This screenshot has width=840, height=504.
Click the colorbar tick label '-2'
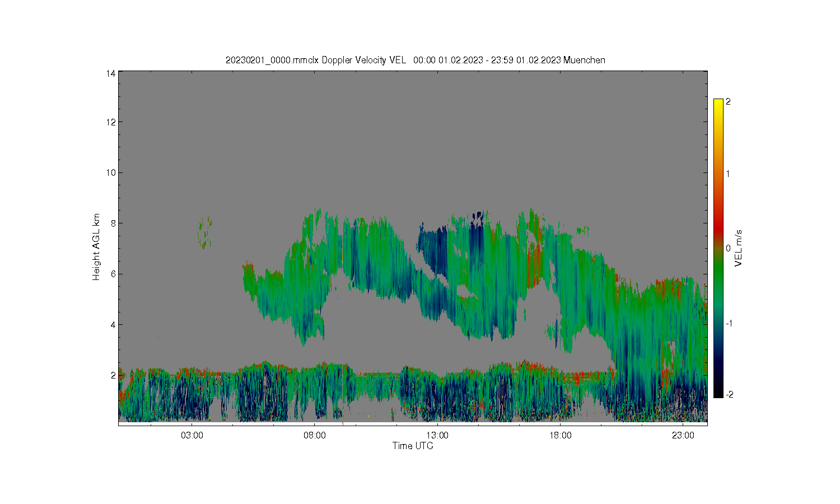[729, 395]
